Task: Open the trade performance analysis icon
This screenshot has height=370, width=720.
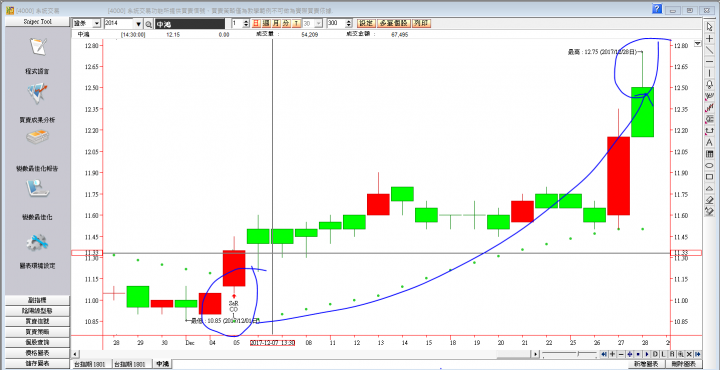Action: click(37, 94)
